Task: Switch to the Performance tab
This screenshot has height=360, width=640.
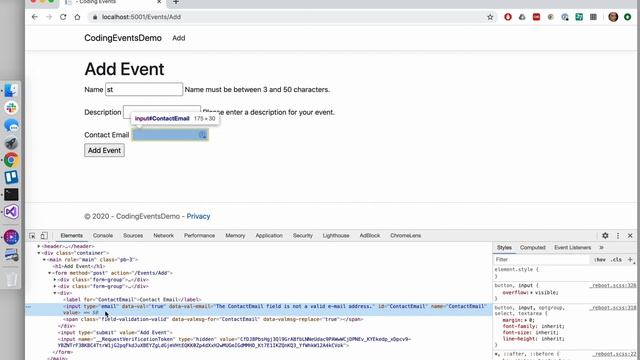Action: (199, 236)
